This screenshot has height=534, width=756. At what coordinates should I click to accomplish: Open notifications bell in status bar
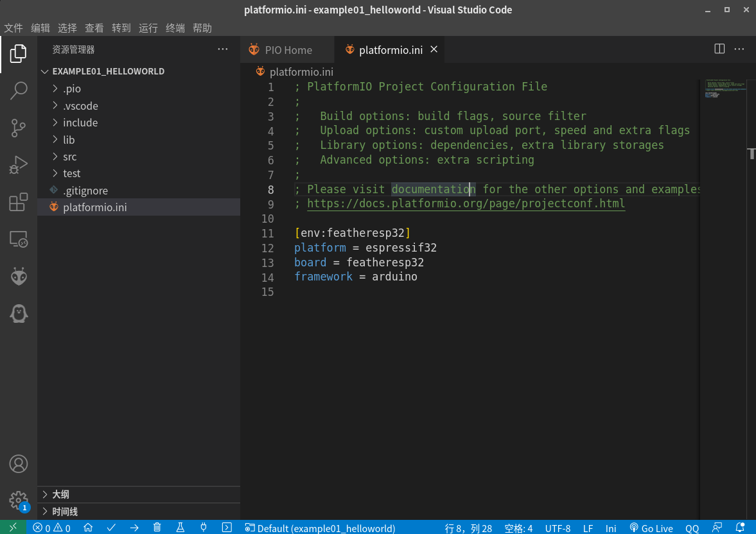point(740,528)
